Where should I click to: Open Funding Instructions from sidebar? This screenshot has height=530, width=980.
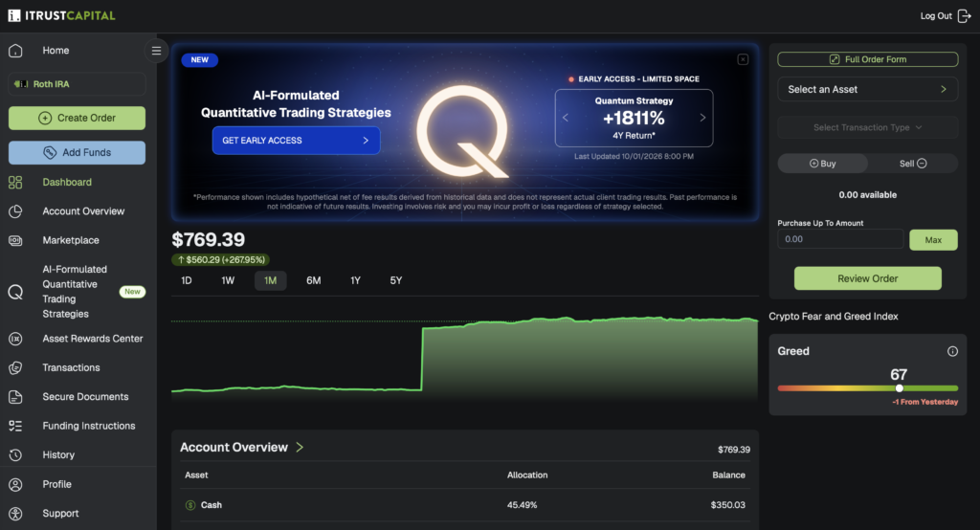point(89,426)
